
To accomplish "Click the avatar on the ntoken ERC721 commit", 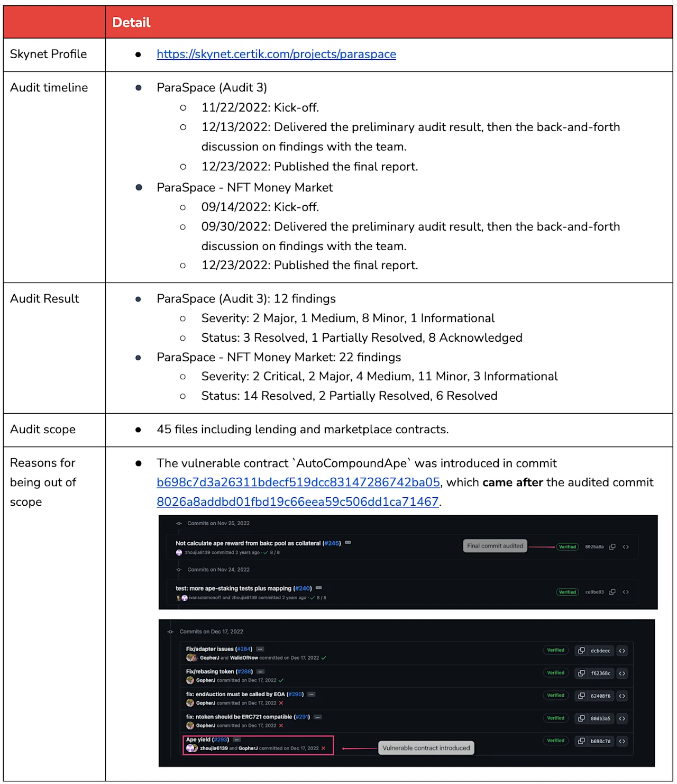I will click(x=190, y=726).
